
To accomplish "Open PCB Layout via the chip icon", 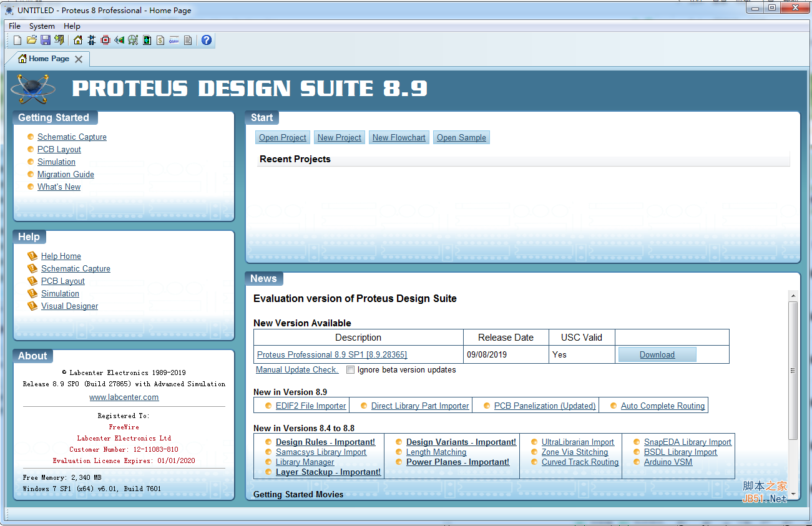I will [x=105, y=39].
